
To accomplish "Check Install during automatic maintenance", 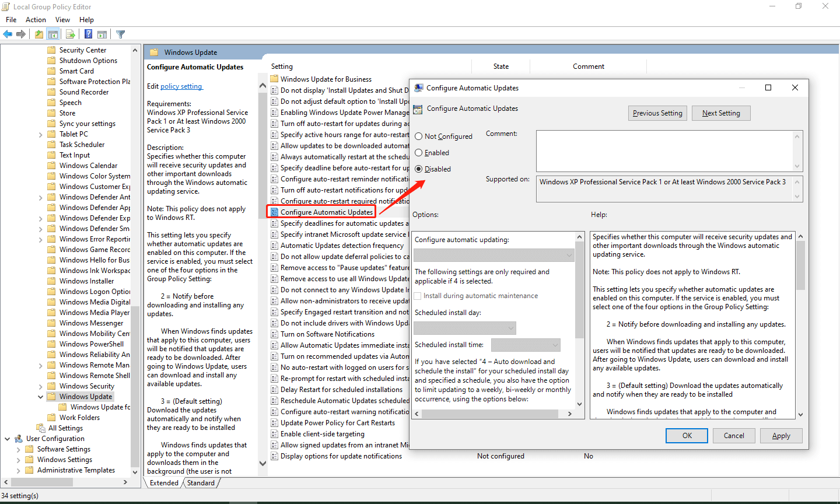I will pyautogui.click(x=418, y=296).
